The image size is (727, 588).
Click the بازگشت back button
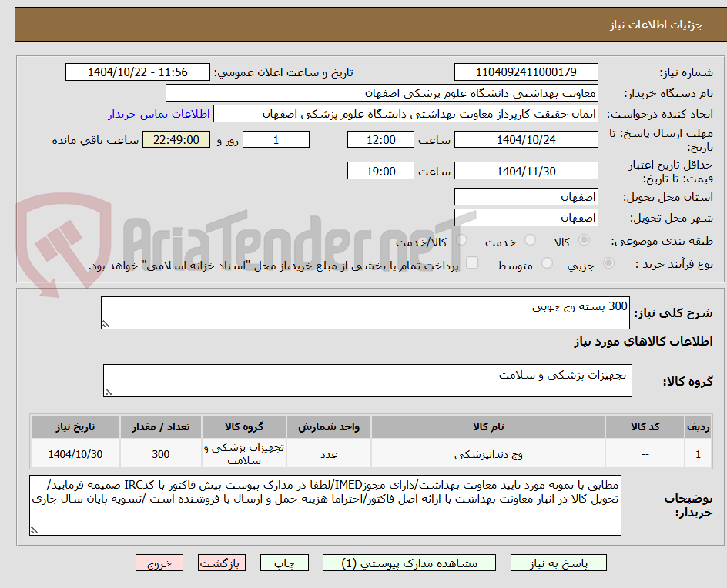222,563
